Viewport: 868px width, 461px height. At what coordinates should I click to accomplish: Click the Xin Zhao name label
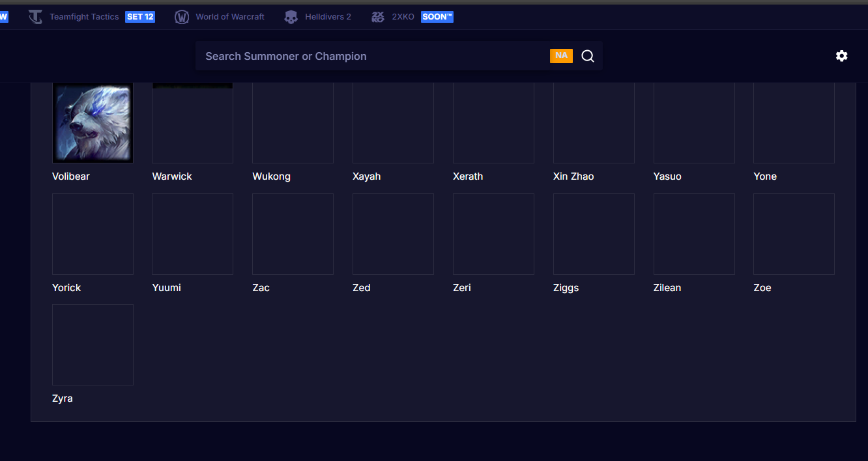click(x=573, y=176)
